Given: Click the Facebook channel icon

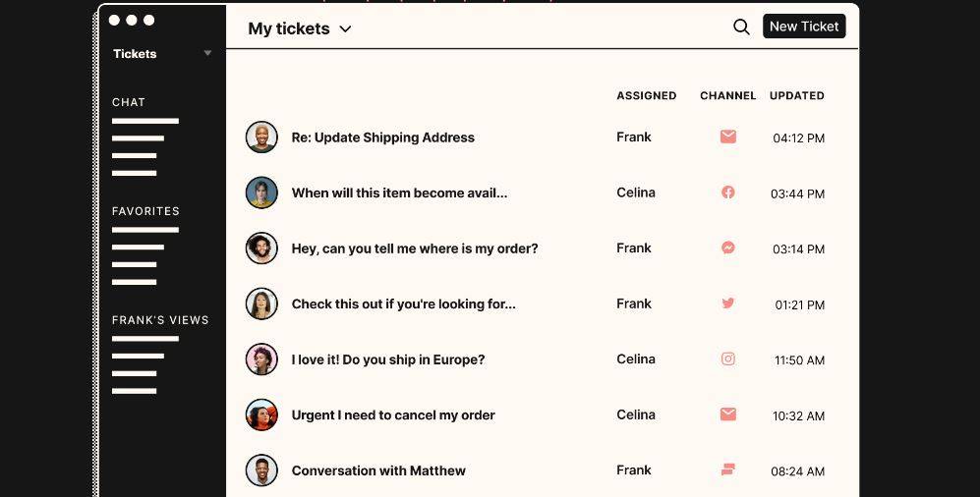Looking at the screenshot, I should coord(728,193).
